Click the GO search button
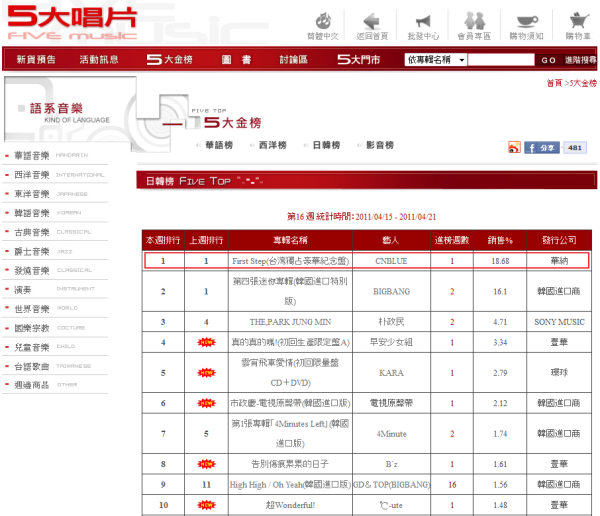Screen dimensions: 600x516 [548, 60]
